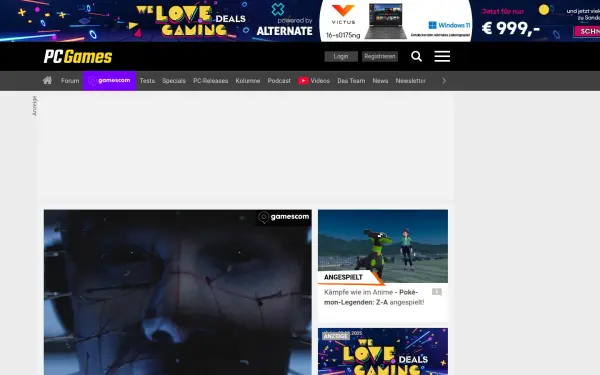Open the Kolumne menu item
Viewport: 600px width, 375px height.
[x=248, y=81]
